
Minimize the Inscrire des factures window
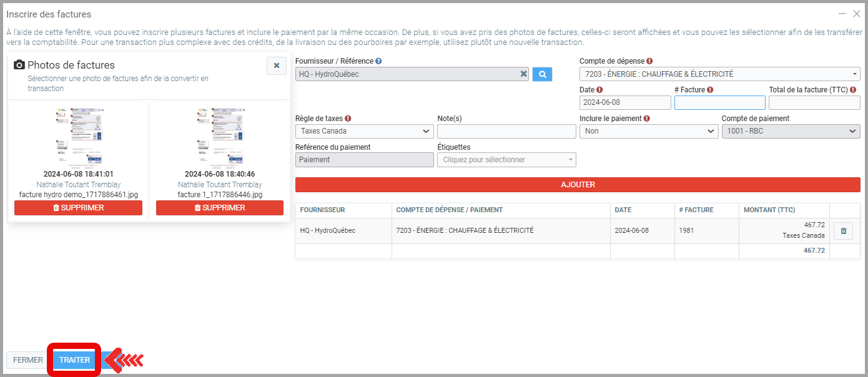coord(842,14)
